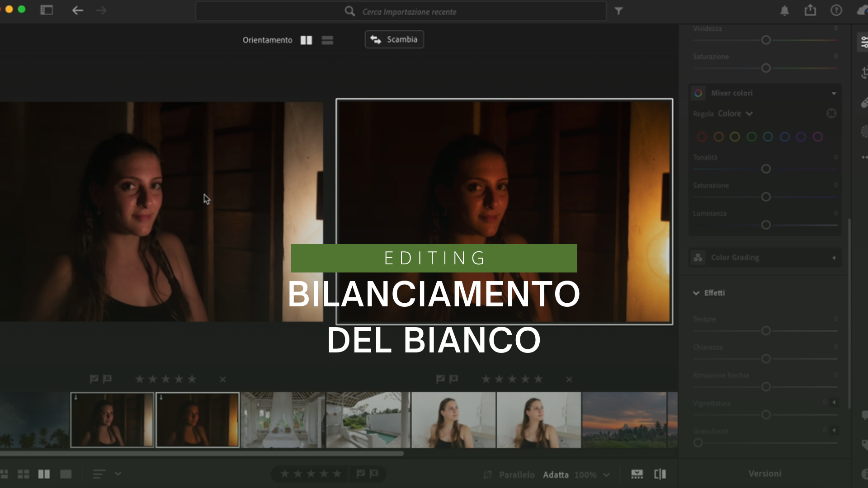Open the Adatta zoom option
868x488 pixels.
(x=556, y=475)
